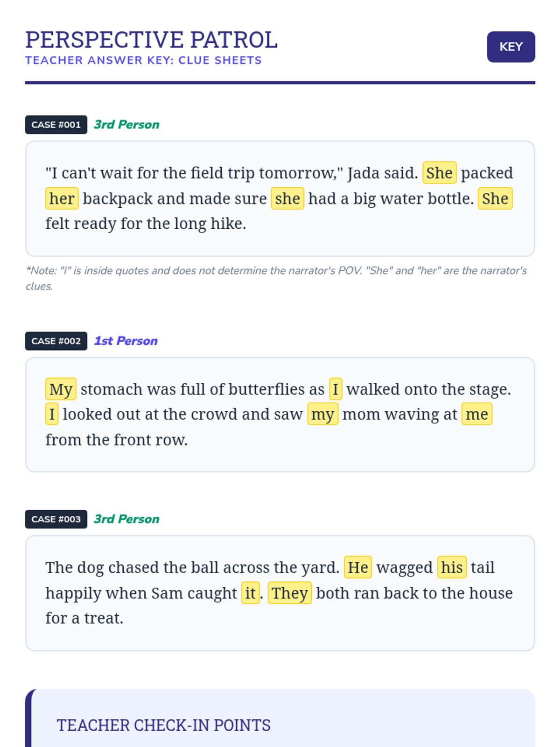Click the Perspective Patrol title
Screen dimensions: 560x747
click(151, 40)
